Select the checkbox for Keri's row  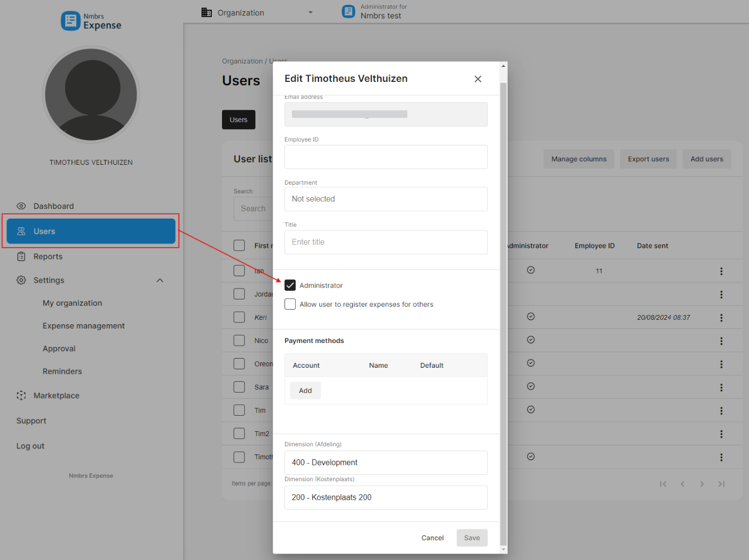(x=239, y=317)
